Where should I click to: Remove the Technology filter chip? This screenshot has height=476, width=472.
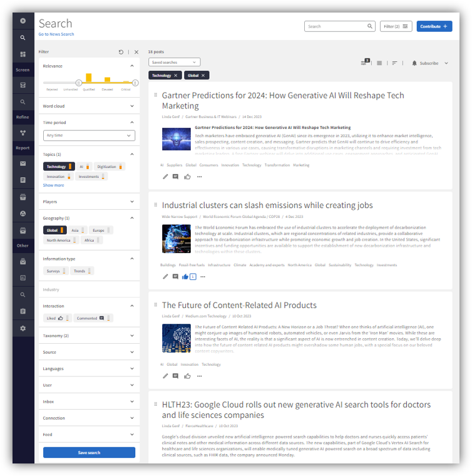click(x=176, y=75)
